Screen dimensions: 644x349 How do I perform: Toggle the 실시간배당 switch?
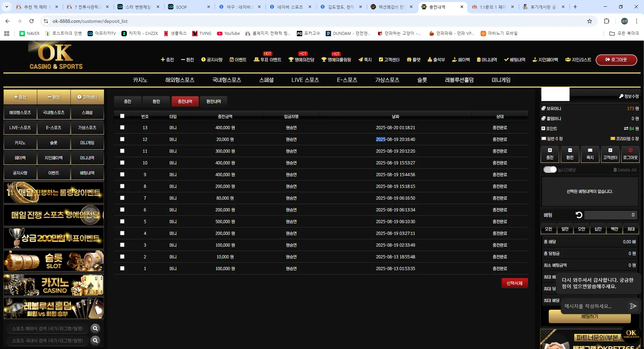550,170
